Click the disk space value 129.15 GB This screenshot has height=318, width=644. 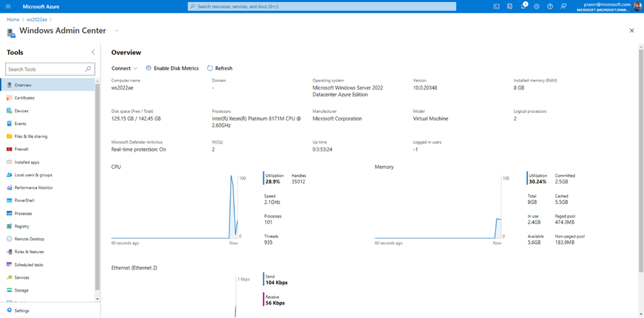136,118
